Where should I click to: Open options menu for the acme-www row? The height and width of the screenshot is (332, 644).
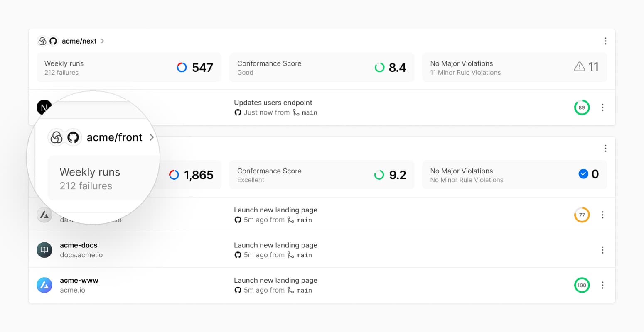pyautogui.click(x=602, y=285)
